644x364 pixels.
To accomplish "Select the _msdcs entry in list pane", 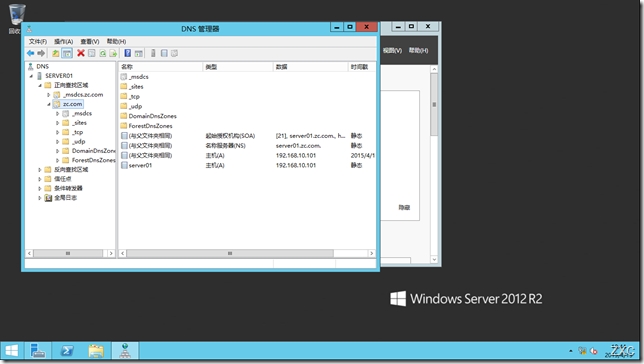I will [138, 77].
